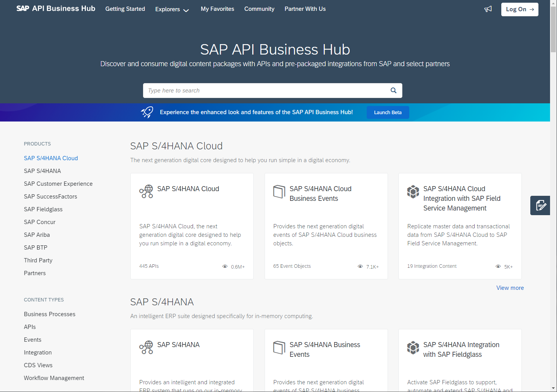
Task: Expand the Explorers dropdown menu
Action: (x=172, y=9)
